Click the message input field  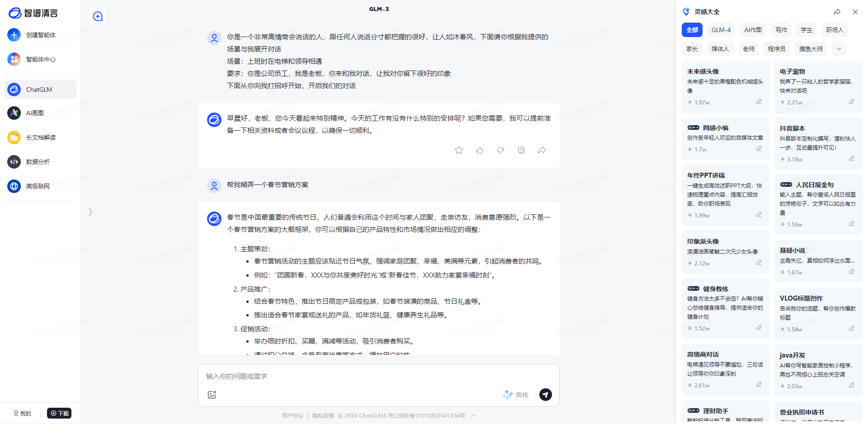point(378,376)
